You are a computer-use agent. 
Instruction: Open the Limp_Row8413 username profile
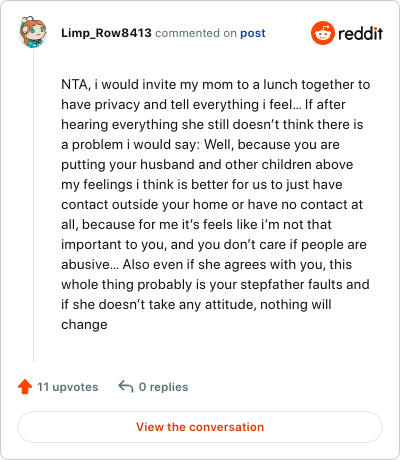tap(106, 33)
